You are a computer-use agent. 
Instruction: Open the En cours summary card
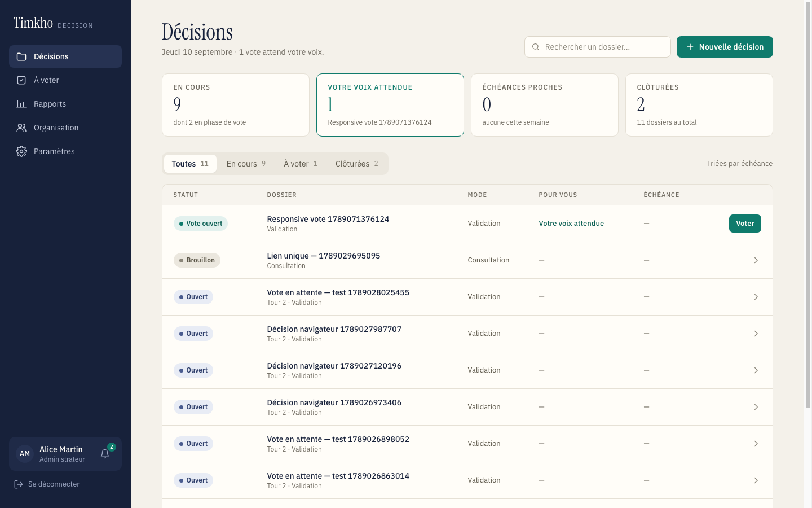pos(236,105)
